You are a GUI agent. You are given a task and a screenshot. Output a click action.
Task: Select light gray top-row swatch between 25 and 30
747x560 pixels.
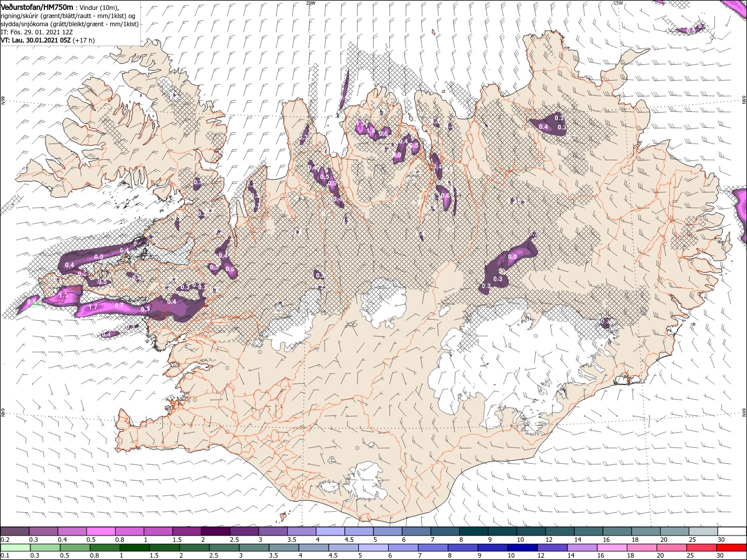coord(704,531)
